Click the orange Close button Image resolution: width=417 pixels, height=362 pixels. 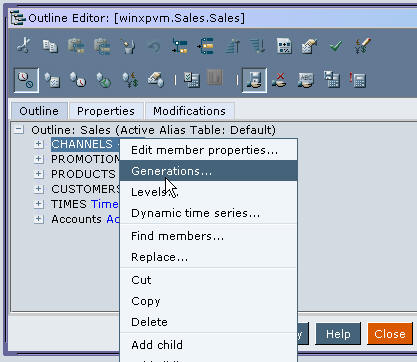pyautogui.click(x=390, y=334)
